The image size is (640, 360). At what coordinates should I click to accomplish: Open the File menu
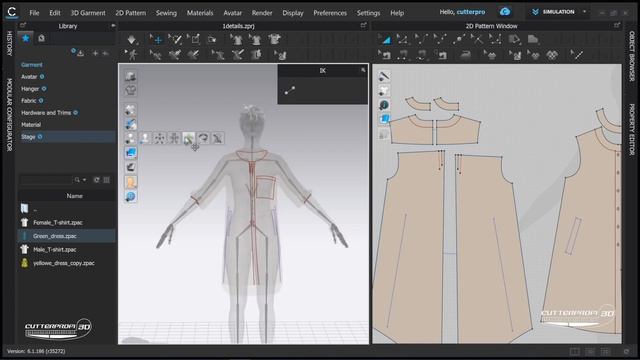click(x=34, y=13)
